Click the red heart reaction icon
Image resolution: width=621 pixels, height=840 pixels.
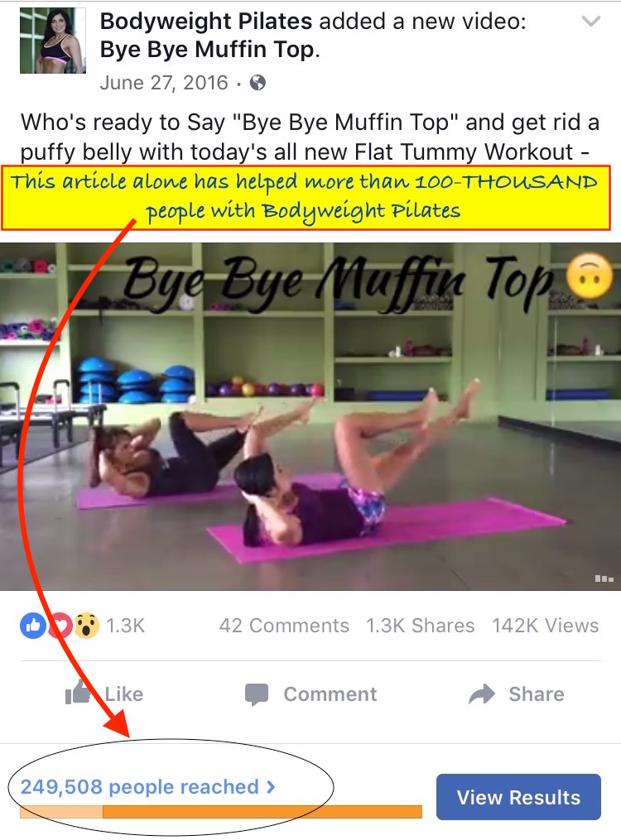(60, 625)
